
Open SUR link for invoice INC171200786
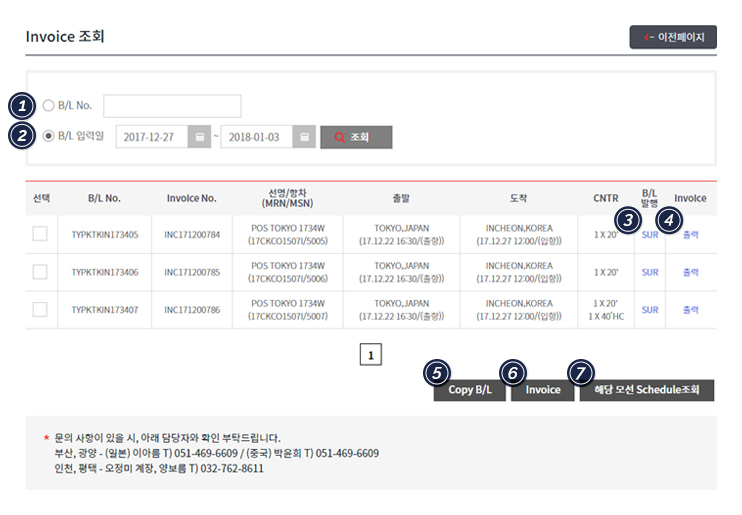pyautogui.click(x=650, y=310)
